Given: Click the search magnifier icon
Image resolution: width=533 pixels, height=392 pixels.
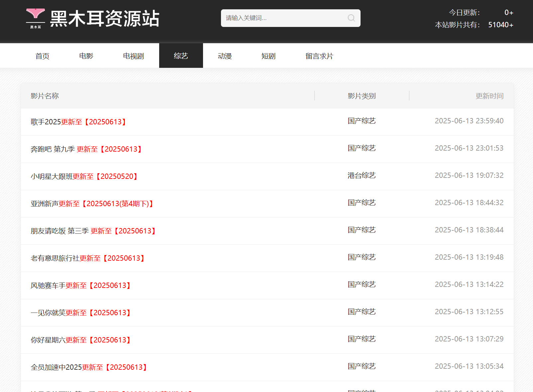Looking at the screenshot, I should (x=351, y=18).
